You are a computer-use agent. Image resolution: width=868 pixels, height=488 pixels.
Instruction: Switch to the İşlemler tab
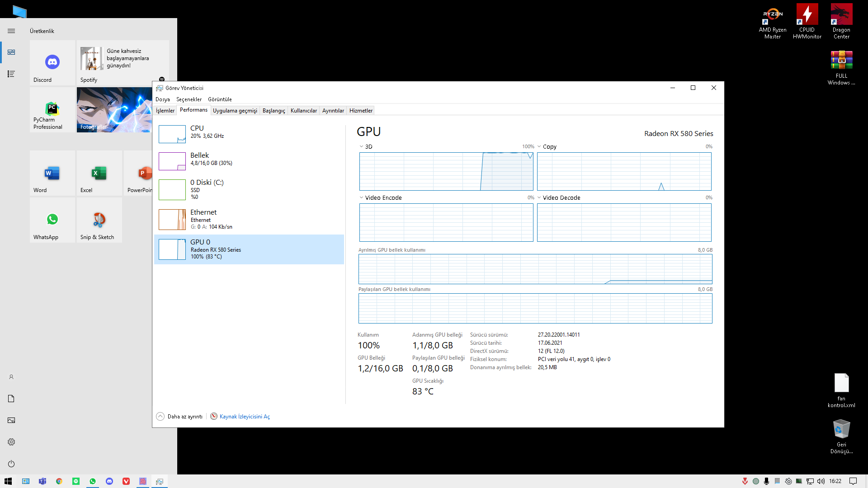click(165, 111)
